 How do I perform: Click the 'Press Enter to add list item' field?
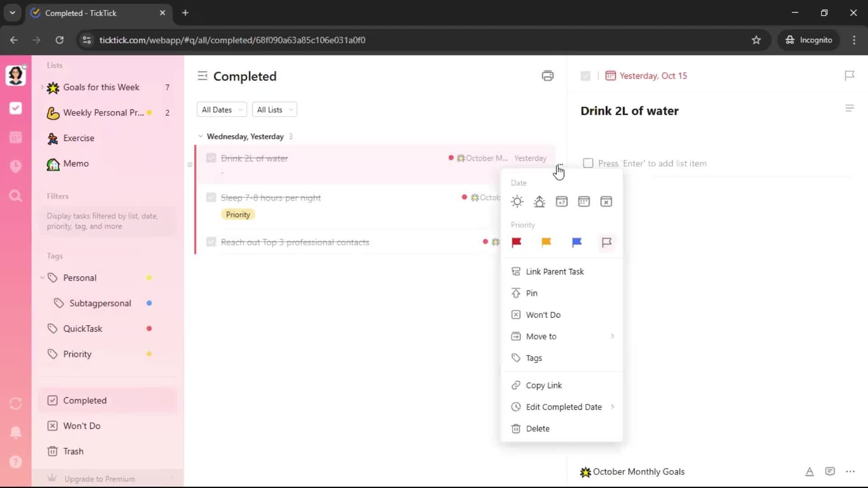(652, 164)
